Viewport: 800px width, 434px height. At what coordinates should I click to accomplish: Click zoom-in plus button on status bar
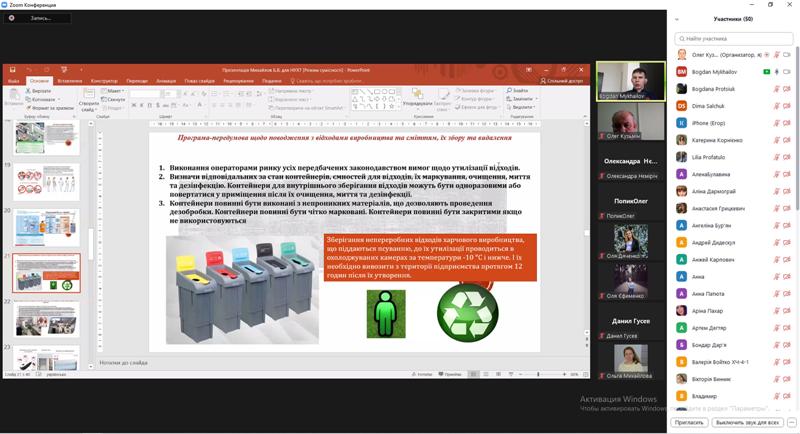click(x=564, y=374)
